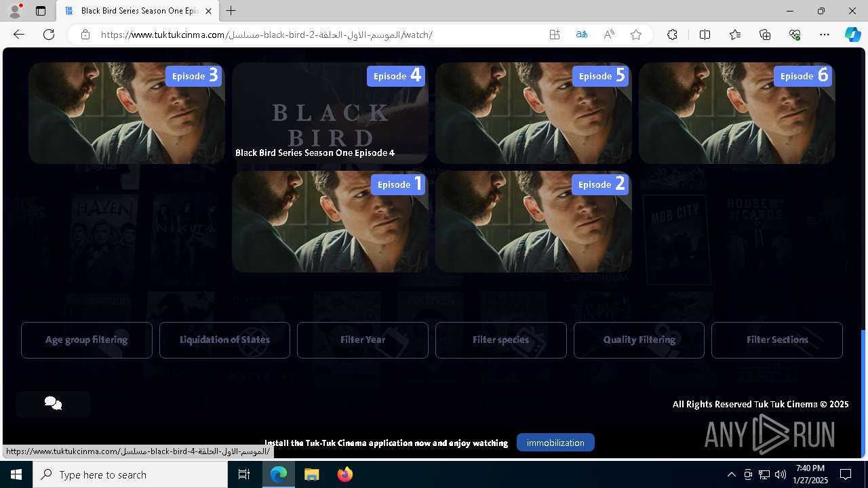Open the Collections icon
Image resolution: width=868 pixels, height=488 pixels.
coord(765,35)
